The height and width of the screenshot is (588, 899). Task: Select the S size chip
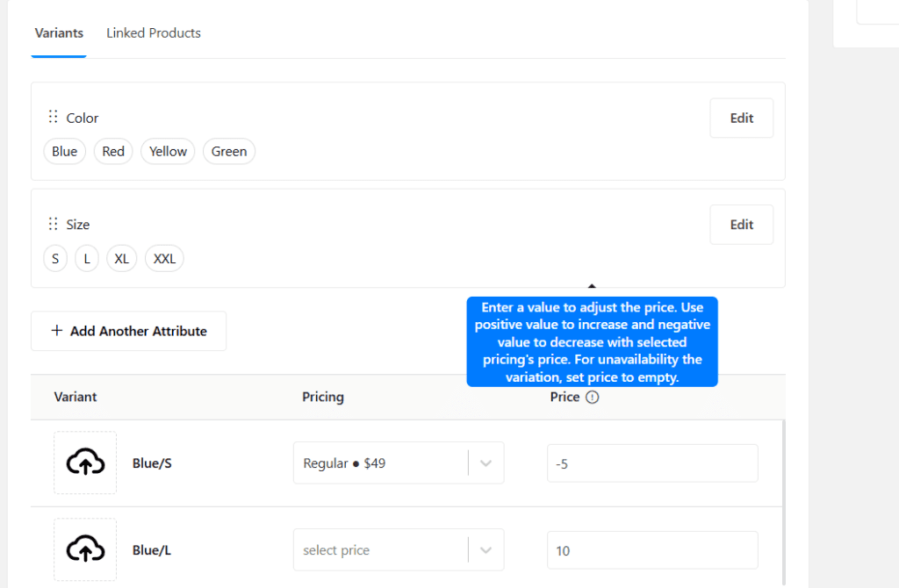click(x=55, y=258)
